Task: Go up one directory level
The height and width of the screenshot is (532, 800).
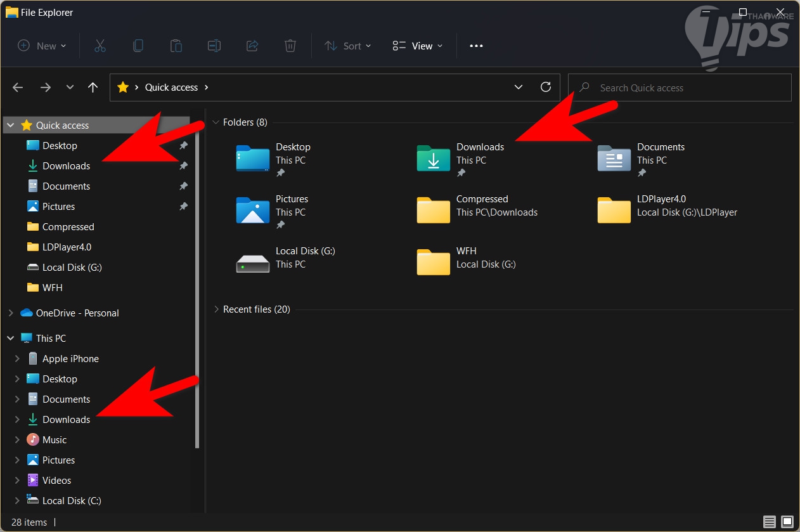Action: (93, 88)
